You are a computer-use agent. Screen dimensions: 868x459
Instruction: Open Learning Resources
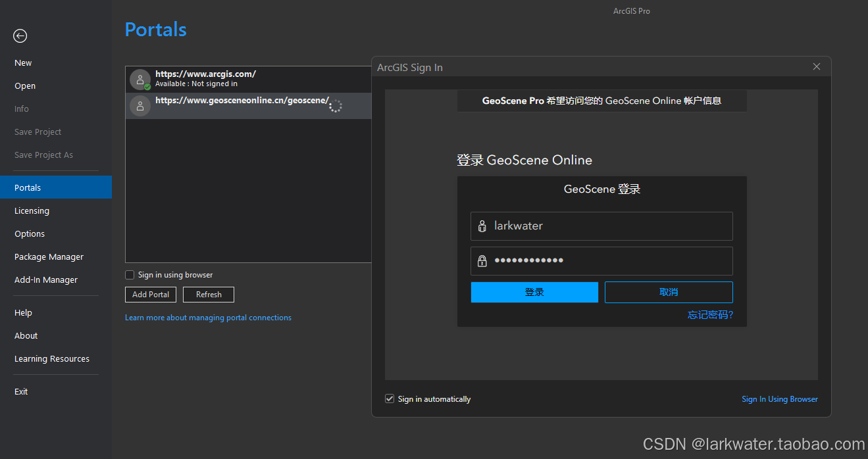(x=52, y=359)
